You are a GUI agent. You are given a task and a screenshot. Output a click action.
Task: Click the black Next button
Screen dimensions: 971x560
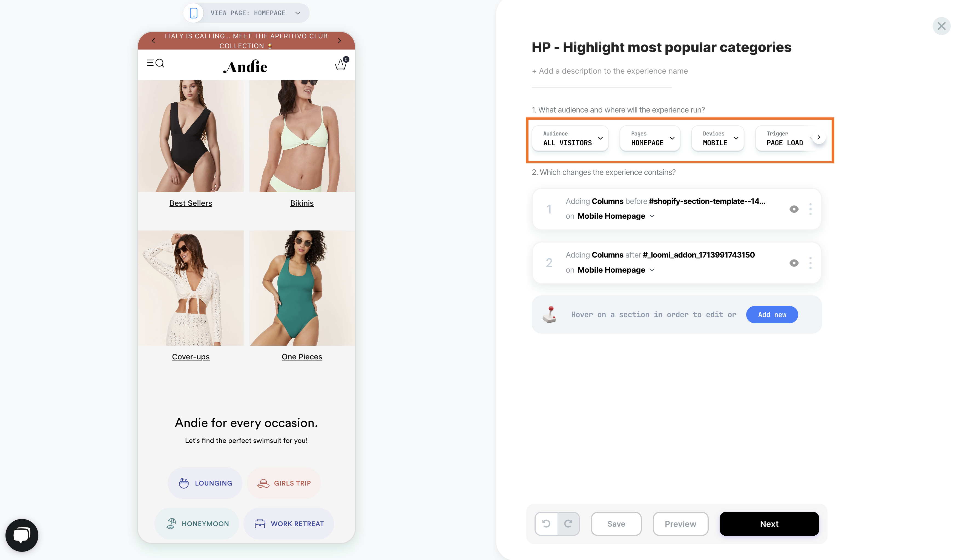[769, 524]
